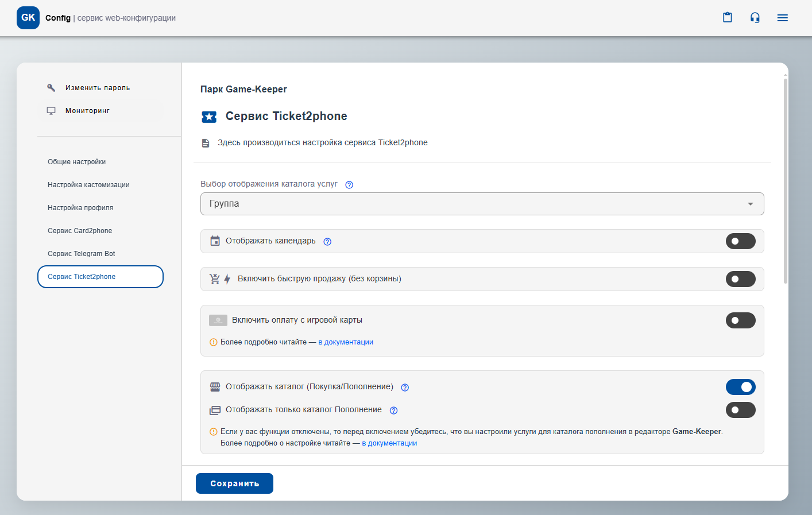Toggle Отображать только каталог Пополнение switch
This screenshot has width=812, height=515.
(741, 410)
